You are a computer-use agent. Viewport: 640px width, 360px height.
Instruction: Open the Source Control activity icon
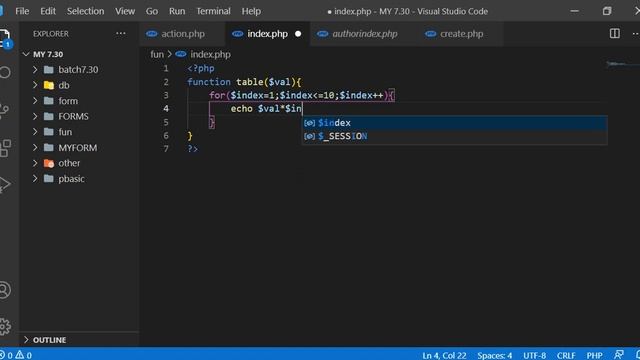[x=4, y=110]
